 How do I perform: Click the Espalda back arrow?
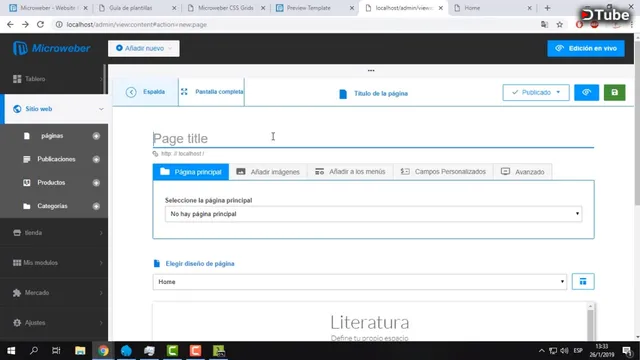click(146, 92)
